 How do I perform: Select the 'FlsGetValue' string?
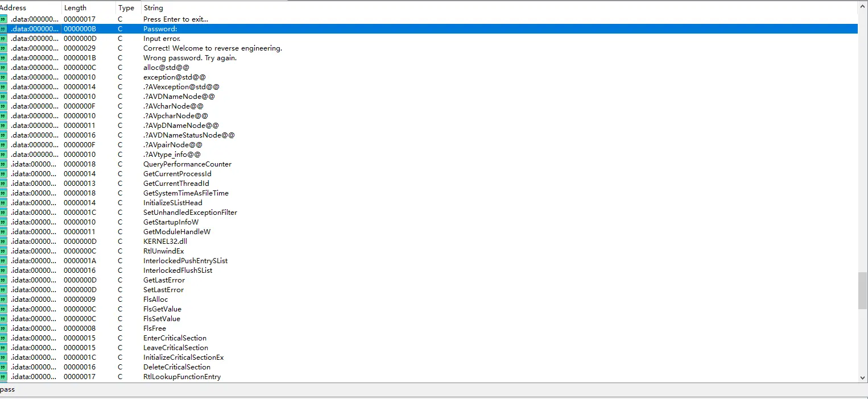click(x=162, y=309)
